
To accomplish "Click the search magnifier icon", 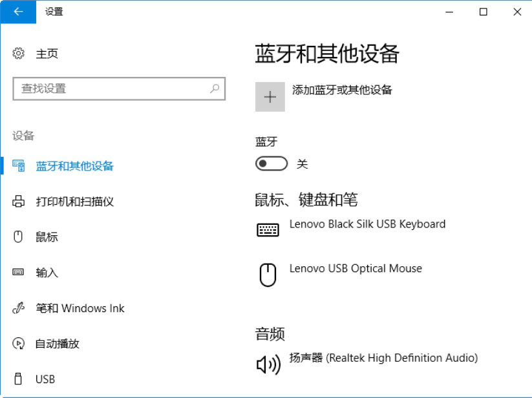I will [215, 89].
